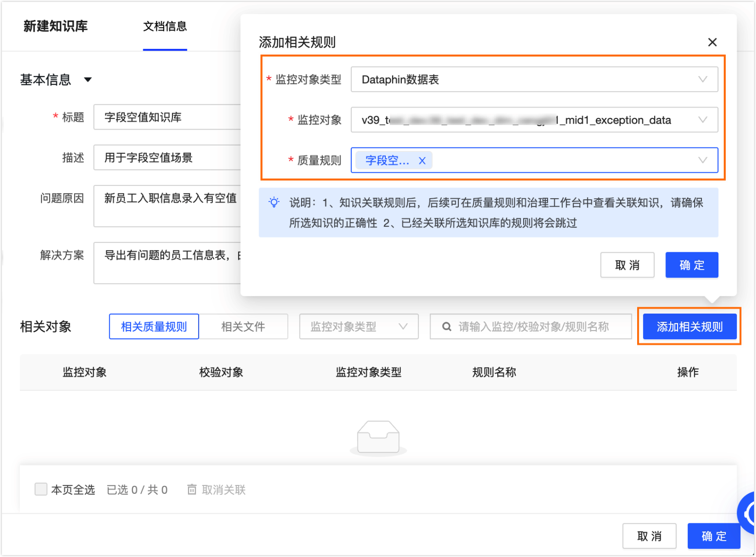Click the 新建知识库 page title
The image size is (756, 557).
point(56,26)
